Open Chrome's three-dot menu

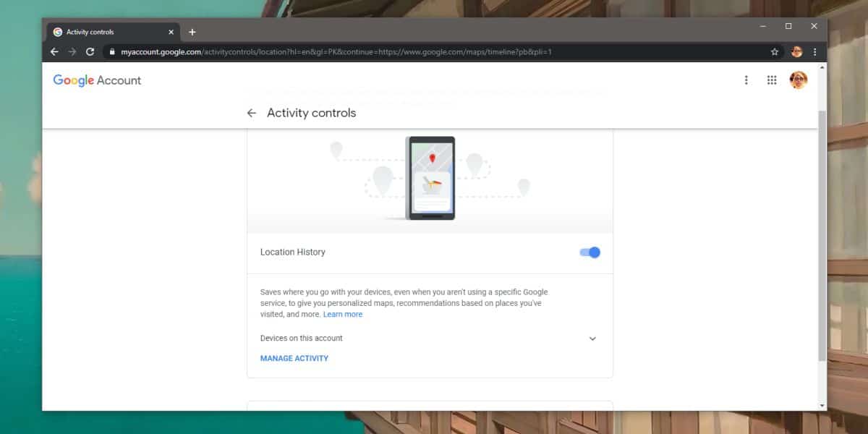pyautogui.click(x=815, y=52)
